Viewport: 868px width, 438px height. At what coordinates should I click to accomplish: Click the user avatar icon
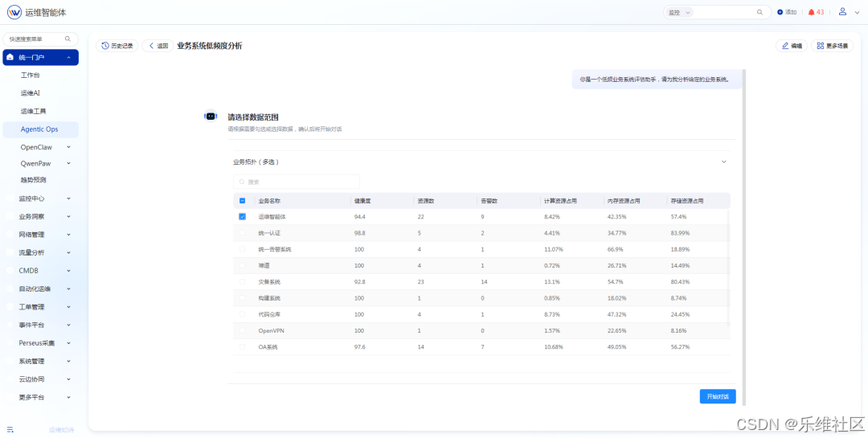click(842, 11)
